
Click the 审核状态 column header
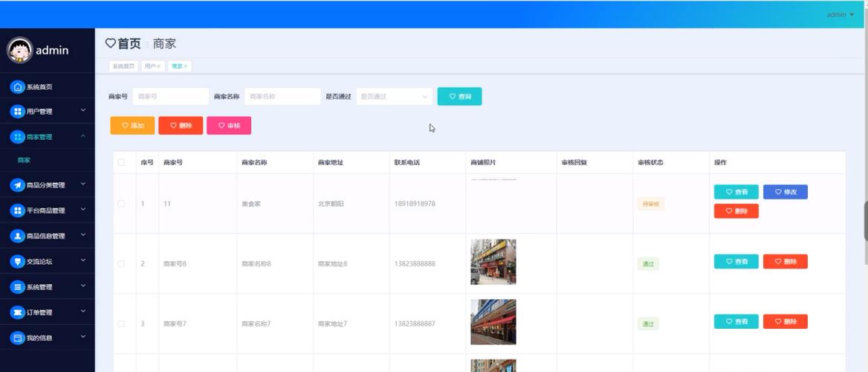pos(650,162)
